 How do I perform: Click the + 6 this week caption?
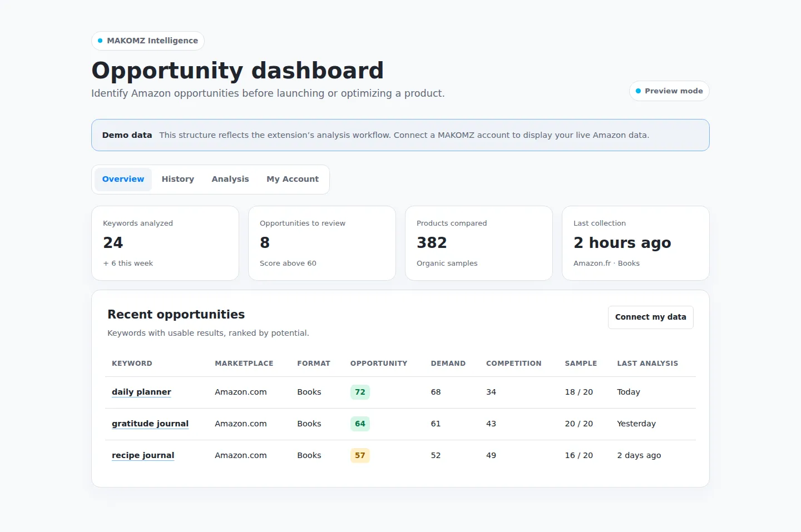(128, 263)
